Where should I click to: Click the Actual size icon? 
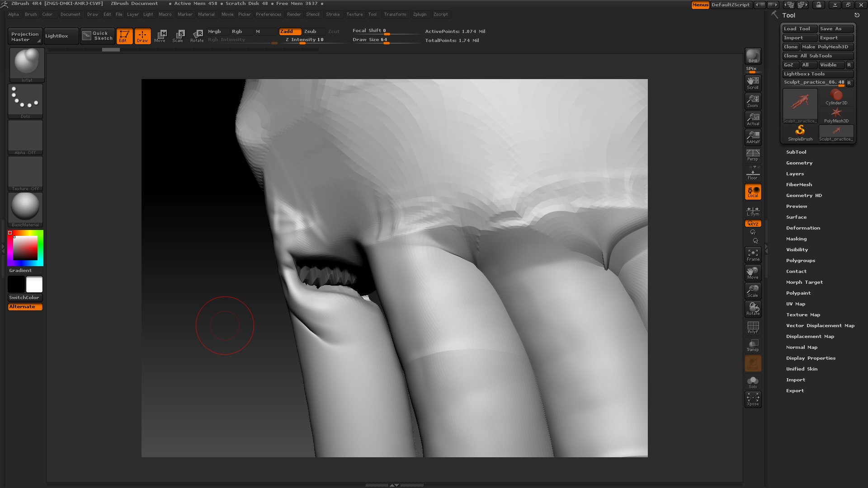753,119
